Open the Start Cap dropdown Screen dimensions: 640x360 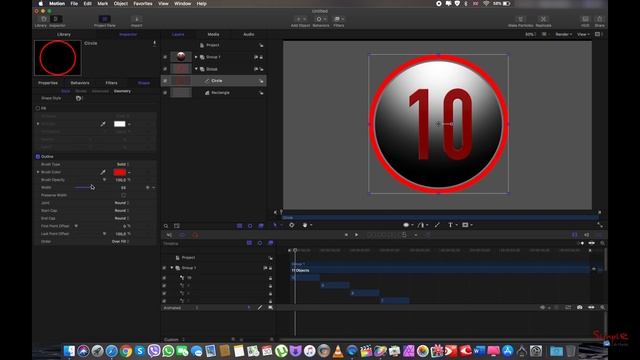pyautogui.click(x=122, y=211)
